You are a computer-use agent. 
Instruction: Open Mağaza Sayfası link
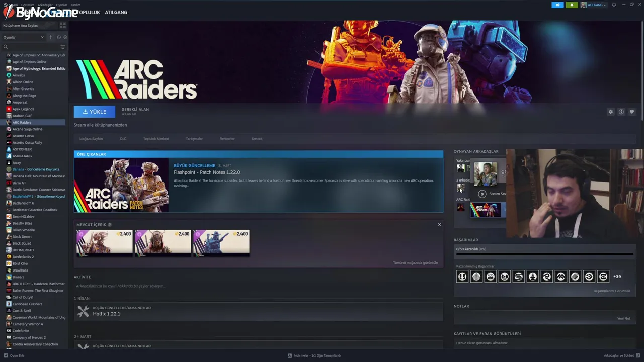[x=91, y=139]
